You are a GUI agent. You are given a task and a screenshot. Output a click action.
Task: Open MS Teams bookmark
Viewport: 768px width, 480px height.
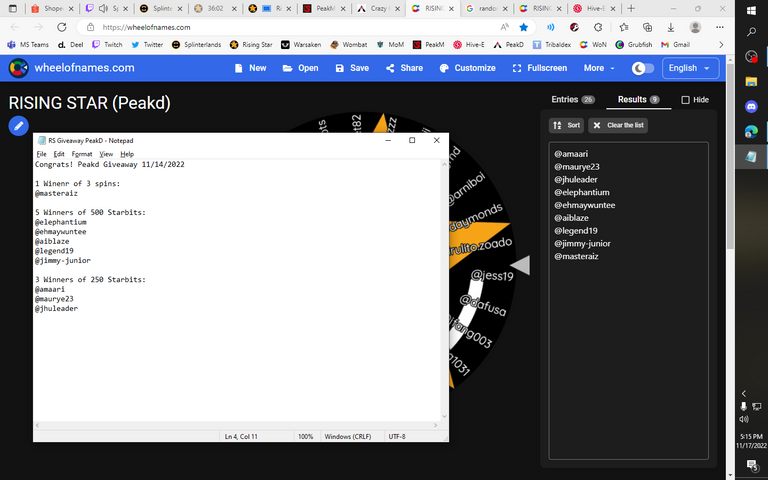click(x=28, y=45)
